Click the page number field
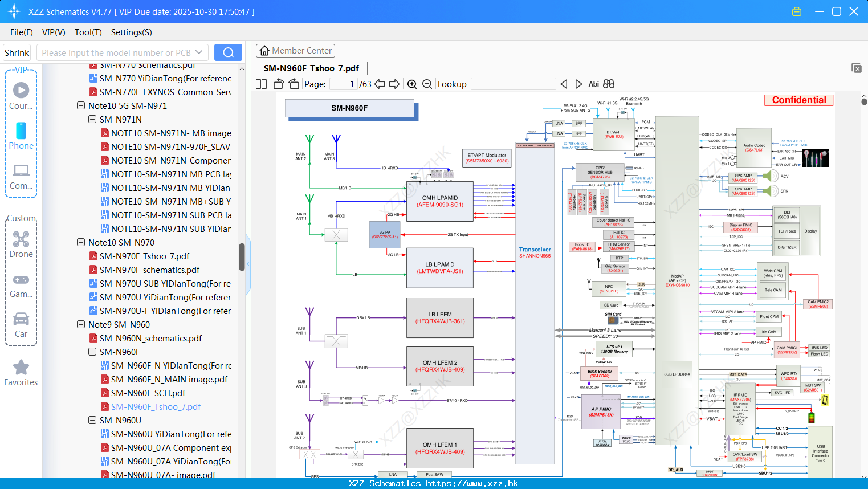This screenshot has height=489, width=868. (344, 84)
